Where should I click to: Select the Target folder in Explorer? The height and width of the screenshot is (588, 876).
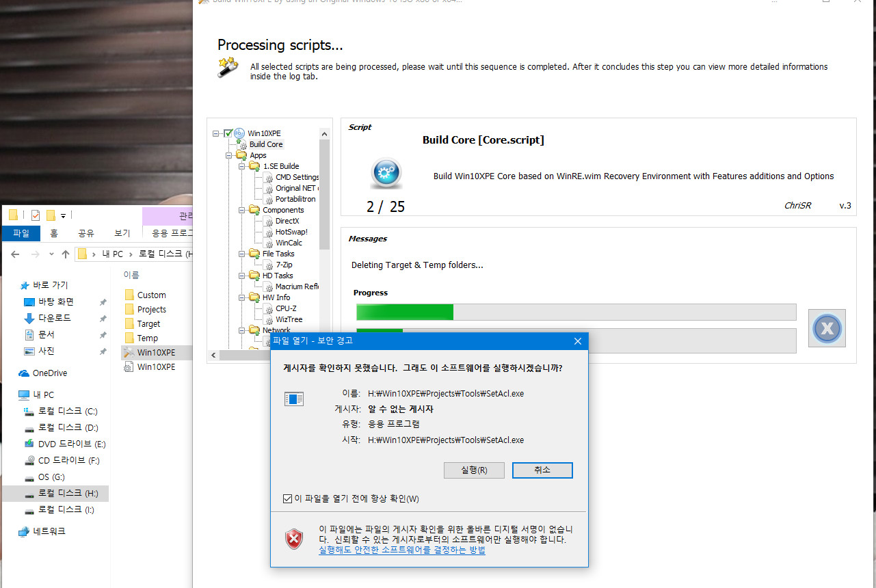click(149, 324)
